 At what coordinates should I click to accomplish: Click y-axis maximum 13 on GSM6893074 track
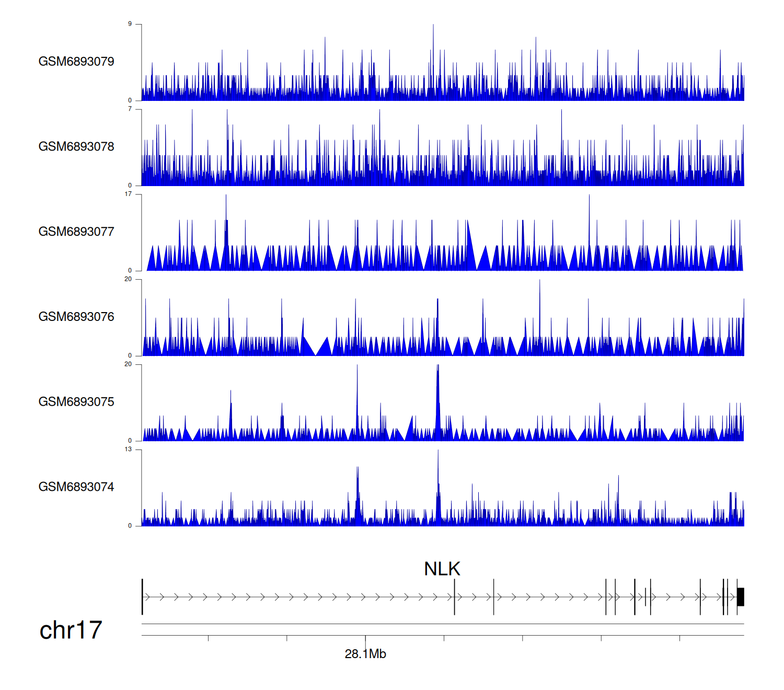128,450
